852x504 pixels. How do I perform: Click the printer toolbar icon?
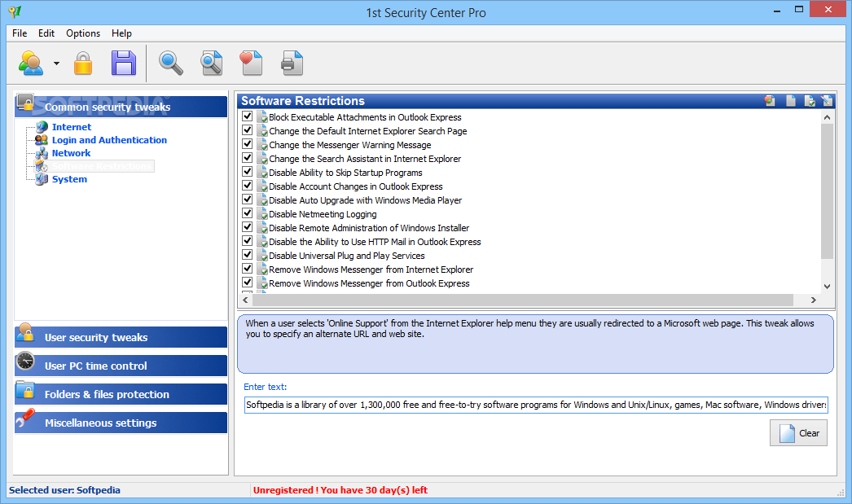point(292,63)
